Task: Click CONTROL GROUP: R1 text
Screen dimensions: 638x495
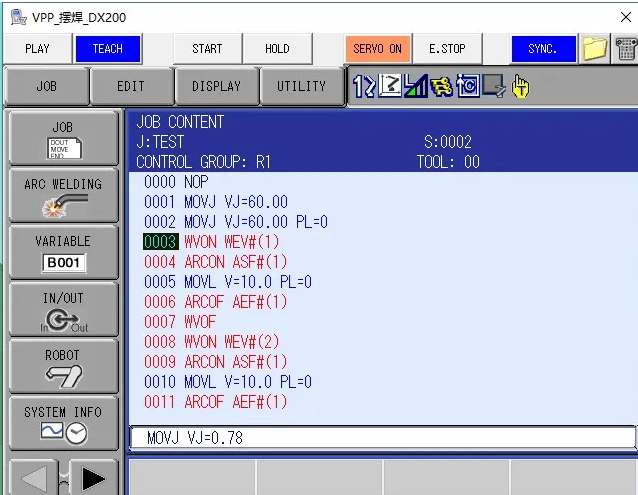Action: tap(203, 162)
